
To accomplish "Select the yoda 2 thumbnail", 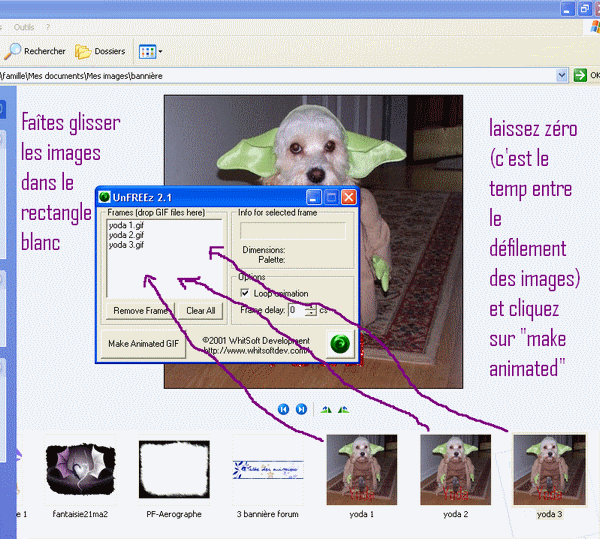I will pyautogui.click(x=455, y=470).
